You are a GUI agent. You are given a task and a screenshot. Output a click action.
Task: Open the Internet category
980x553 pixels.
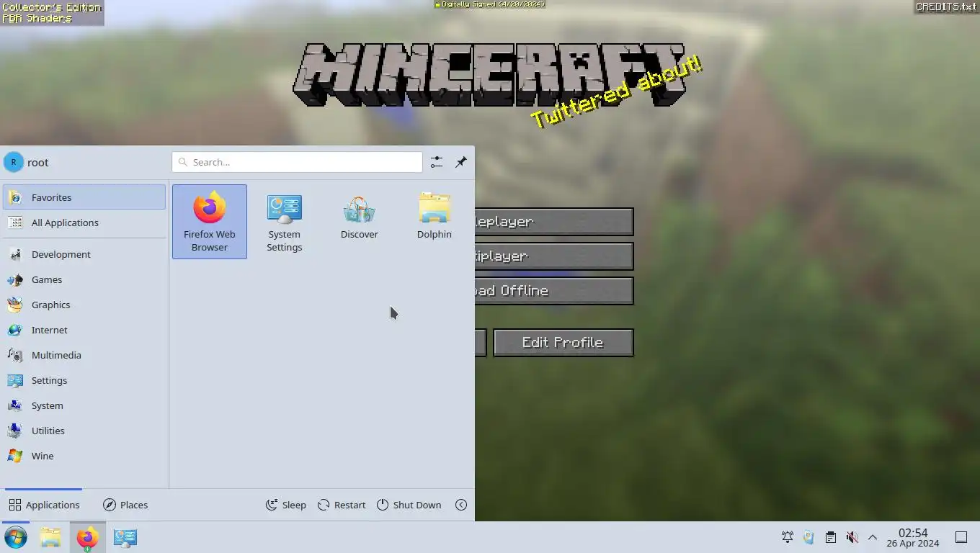(x=84, y=330)
